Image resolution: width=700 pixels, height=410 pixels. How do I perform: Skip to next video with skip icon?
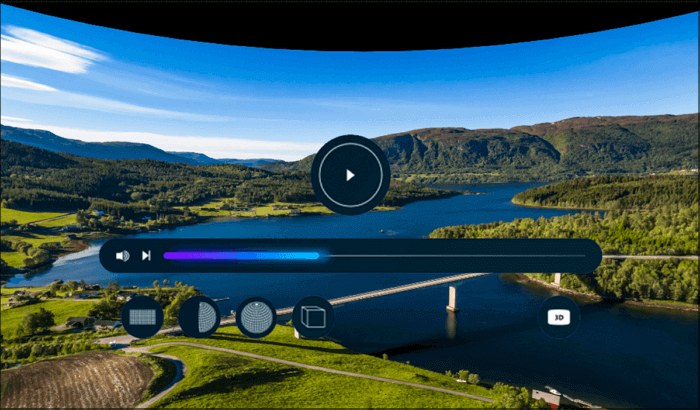(x=146, y=255)
